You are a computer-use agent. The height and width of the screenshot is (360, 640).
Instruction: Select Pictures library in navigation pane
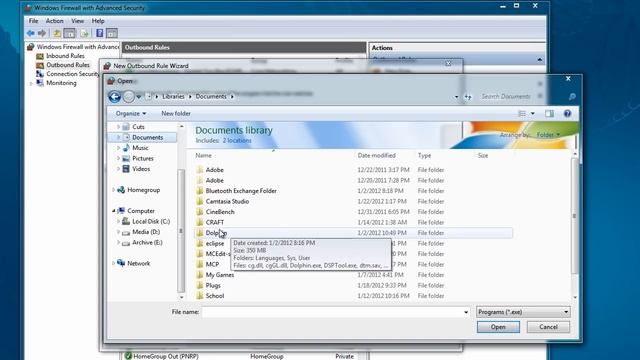click(x=138, y=158)
